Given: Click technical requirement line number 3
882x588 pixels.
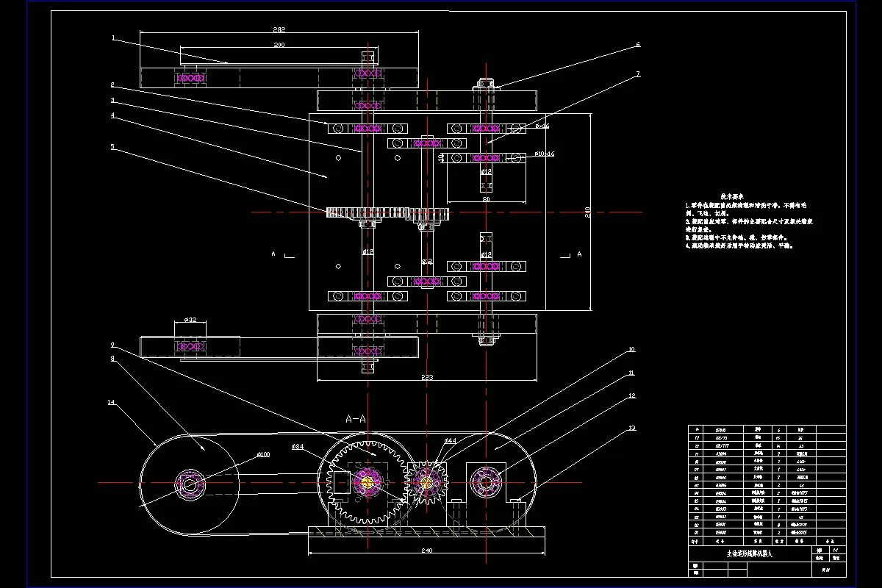Looking at the screenshot, I should tap(736, 237).
